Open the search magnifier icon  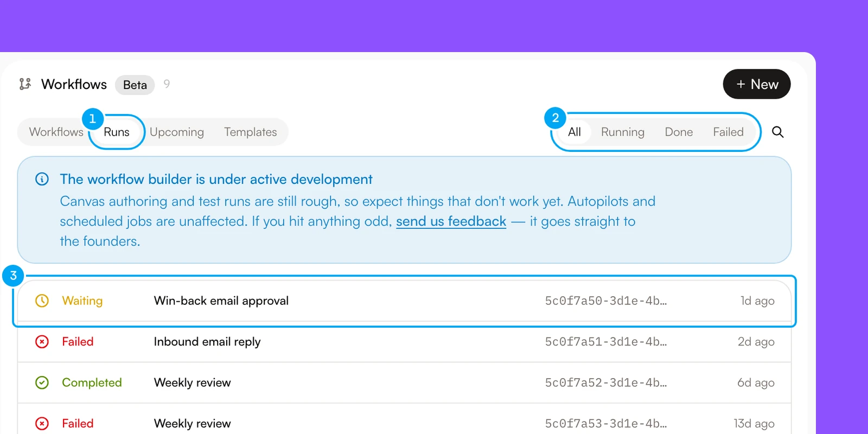click(x=777, y=132)
